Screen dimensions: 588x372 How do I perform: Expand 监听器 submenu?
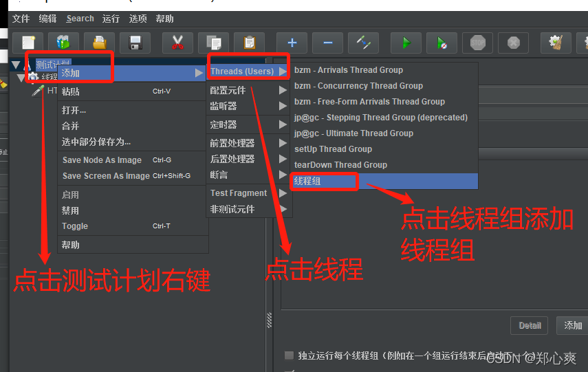tap(249, 106)
